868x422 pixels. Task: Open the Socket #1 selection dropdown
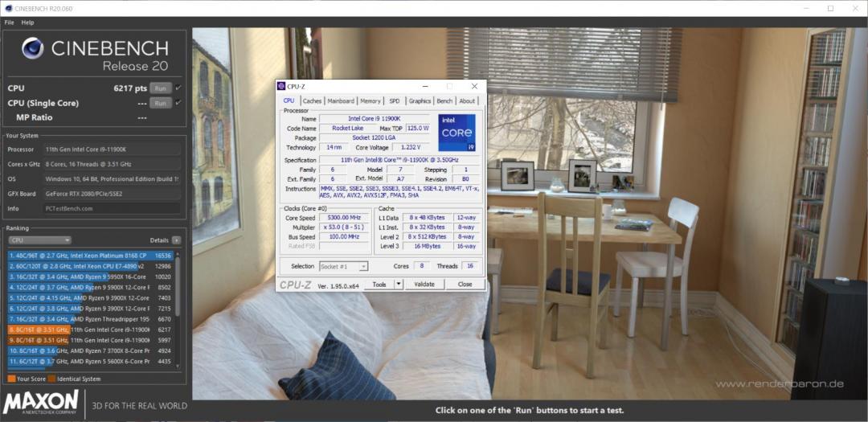click(344, 266)
